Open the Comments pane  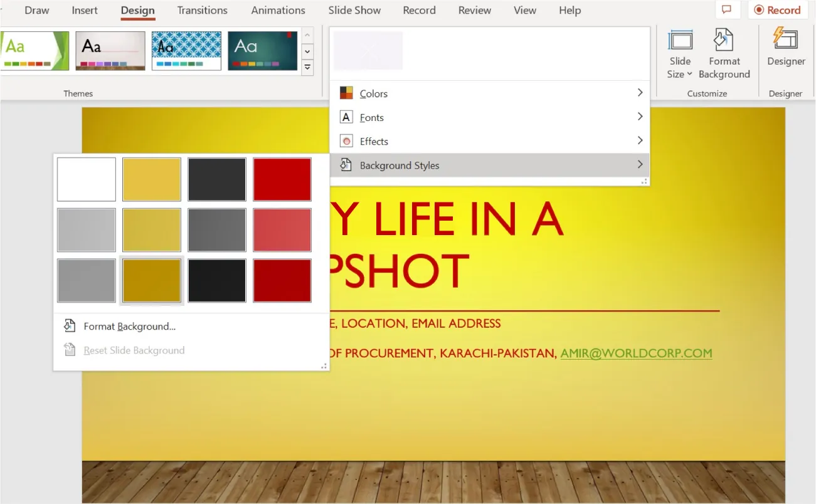pyautogui.click(x=727, y=10)
